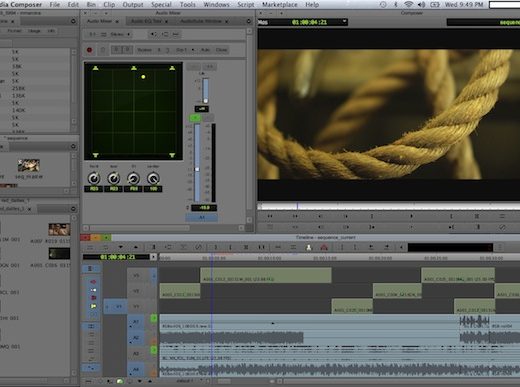The image size is (520, 387).
Task: Open the Windows menu
Action: [216, 4]
